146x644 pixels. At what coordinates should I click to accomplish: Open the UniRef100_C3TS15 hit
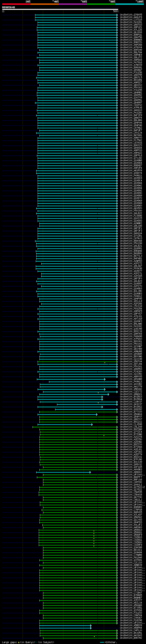click(131, 20)
